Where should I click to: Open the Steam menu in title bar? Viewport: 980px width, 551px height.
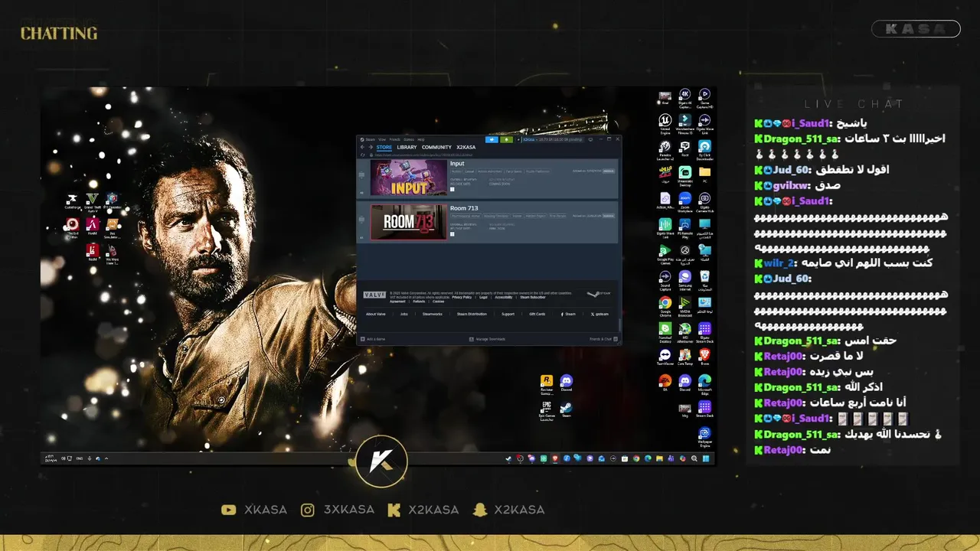pos(370,139)
